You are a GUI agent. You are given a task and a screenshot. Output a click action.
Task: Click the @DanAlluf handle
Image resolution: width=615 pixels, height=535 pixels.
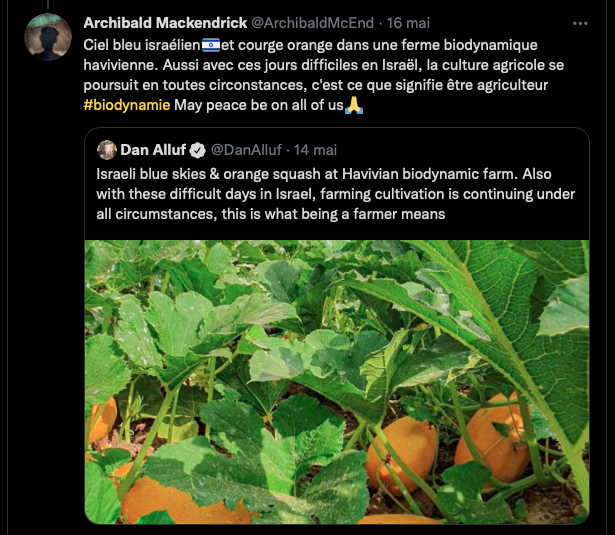[246, 150]
